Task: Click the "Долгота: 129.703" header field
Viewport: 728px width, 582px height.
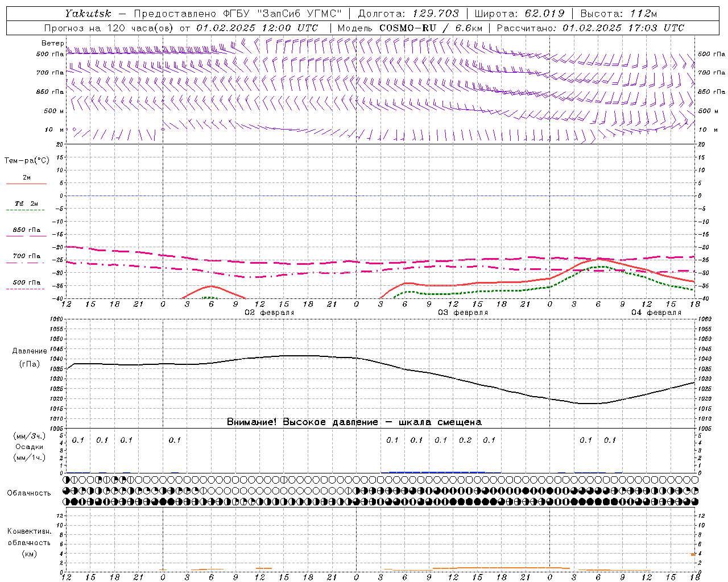Action: coord(409,14)
